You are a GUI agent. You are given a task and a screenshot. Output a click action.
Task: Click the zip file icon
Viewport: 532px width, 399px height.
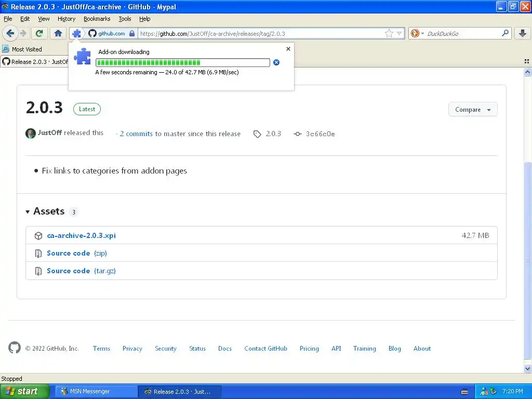click(x=38, y=254)
